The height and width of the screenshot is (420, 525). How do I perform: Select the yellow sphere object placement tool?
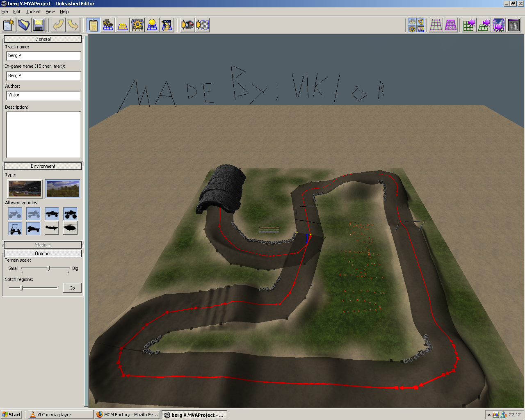(x=152, y=25)
